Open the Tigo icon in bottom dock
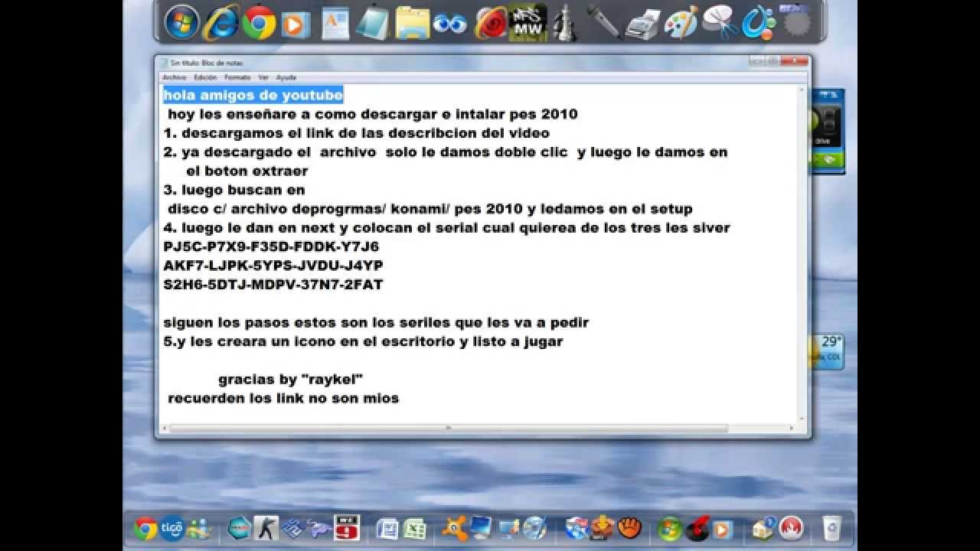The width and height of the screenshot is (980, 551). (171, 528)
